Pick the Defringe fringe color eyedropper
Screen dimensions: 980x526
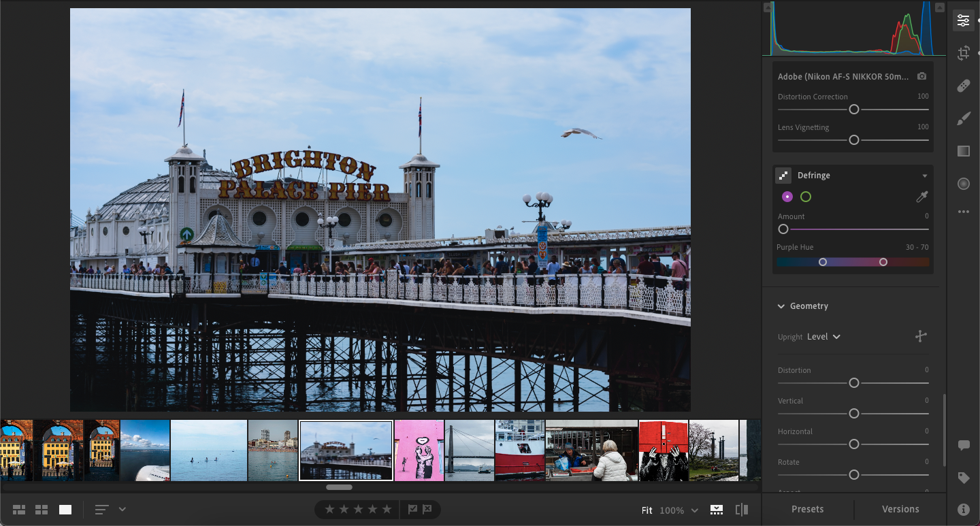click(x=921, y=197)
